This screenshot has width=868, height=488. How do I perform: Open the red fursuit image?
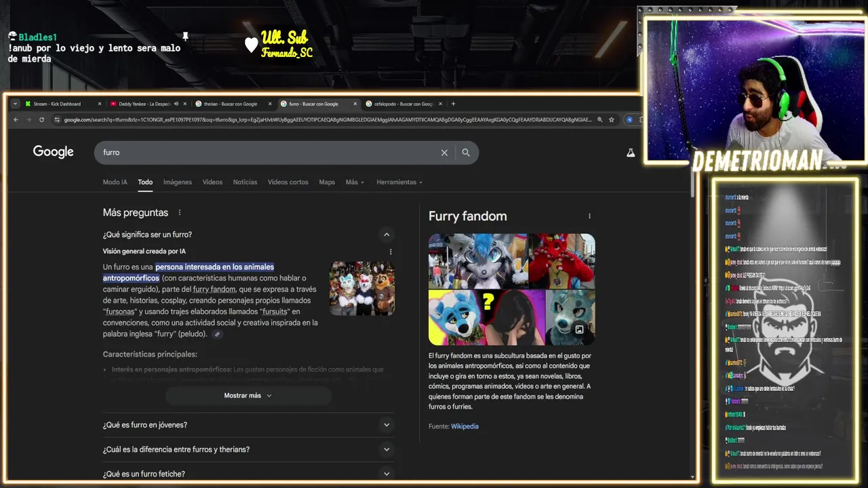(562, 261)
